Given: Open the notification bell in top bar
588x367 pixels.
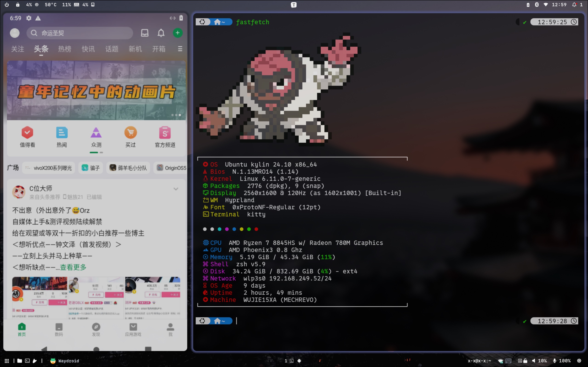Looking at the screenshot, I should point(574,5).
